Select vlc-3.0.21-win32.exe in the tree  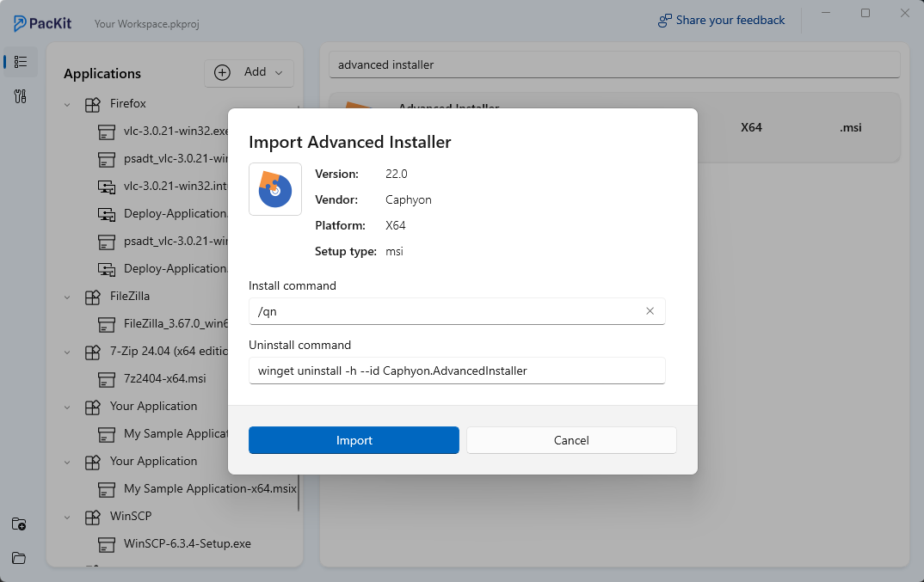(176, 132)
